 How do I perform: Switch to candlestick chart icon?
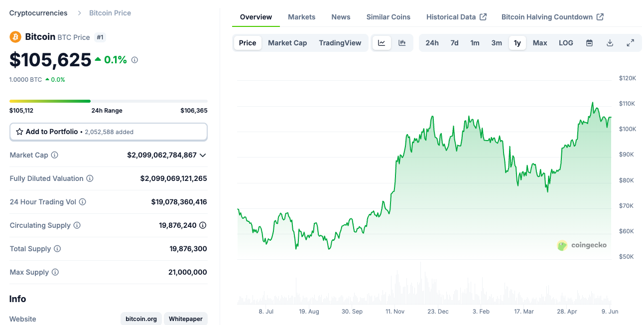[x=402, y=43]
